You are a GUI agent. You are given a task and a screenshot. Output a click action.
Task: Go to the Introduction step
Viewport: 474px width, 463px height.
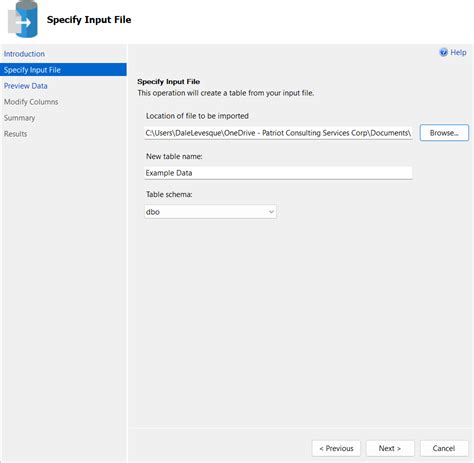click(x=24, y=54)
